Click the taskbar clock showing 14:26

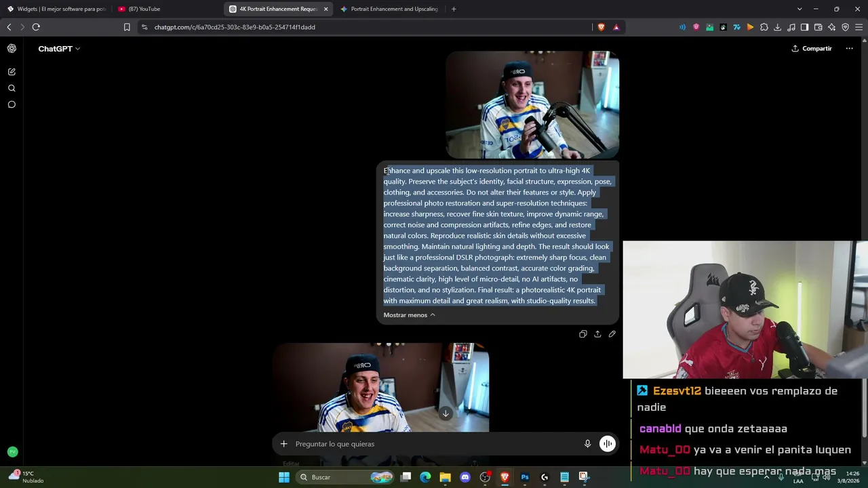(x=849, y=477)
